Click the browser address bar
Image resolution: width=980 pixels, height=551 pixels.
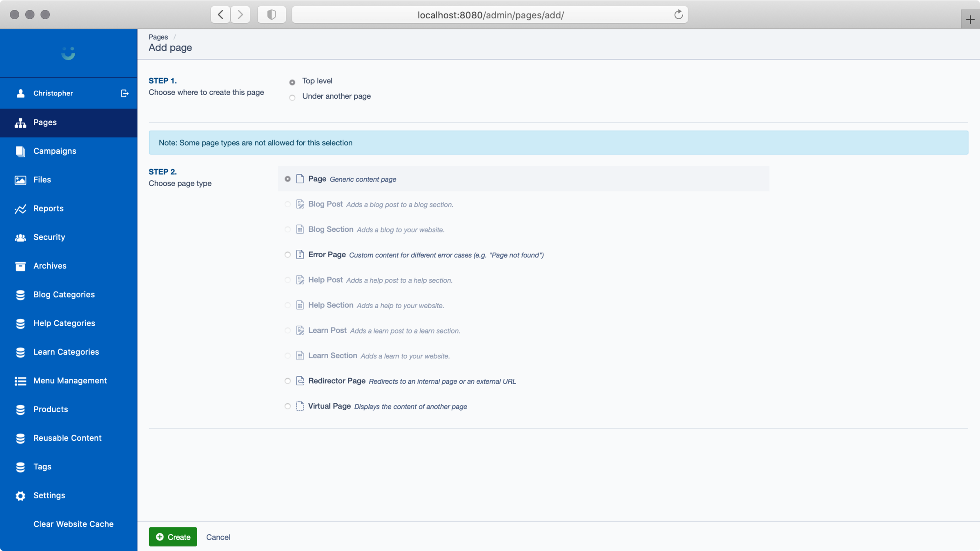coord(490,15)
